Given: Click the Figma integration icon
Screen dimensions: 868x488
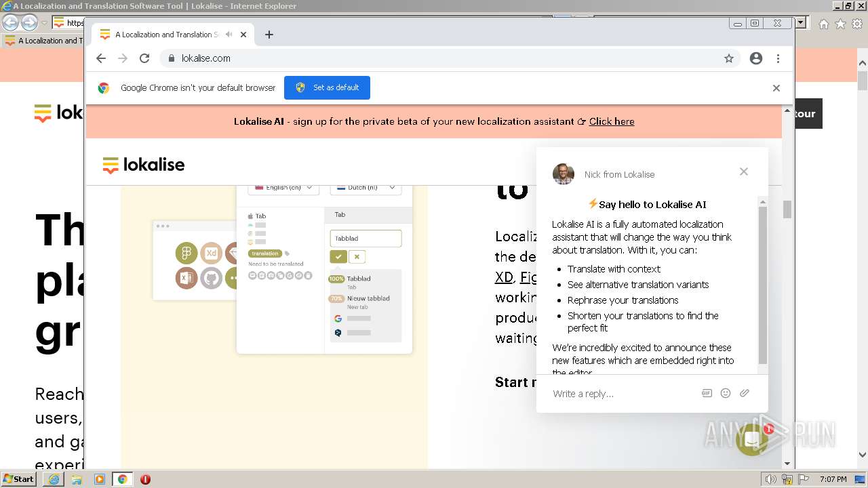Looking at the screenshot, I should pos(186,253).
